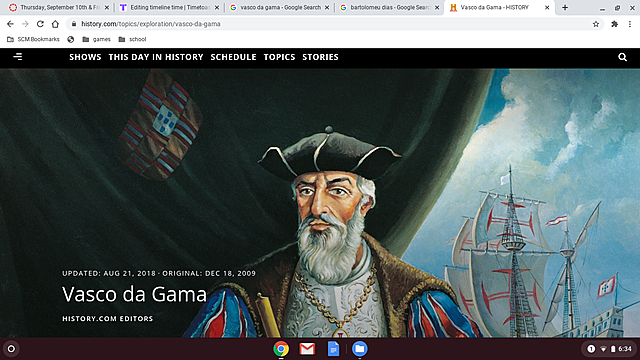
Task: Open the Files app from the shelf
Action: pos(360,349)
